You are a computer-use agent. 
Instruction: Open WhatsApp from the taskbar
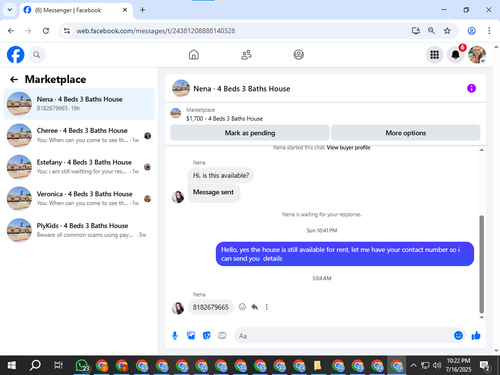pyautogui.click(x=82, y=366)
